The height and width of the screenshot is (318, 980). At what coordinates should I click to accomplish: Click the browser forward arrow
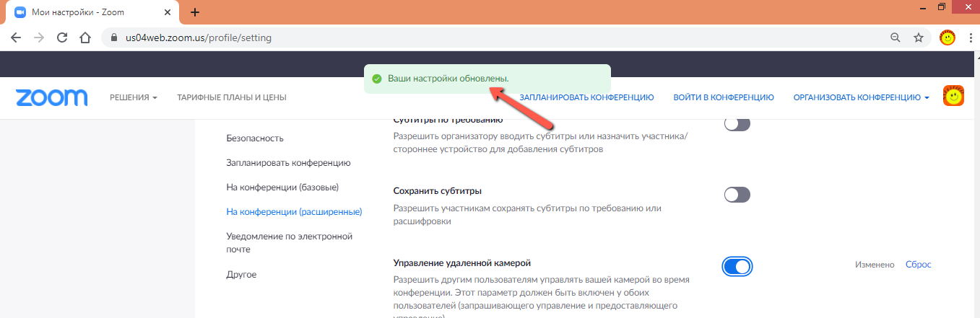point(38,37)
